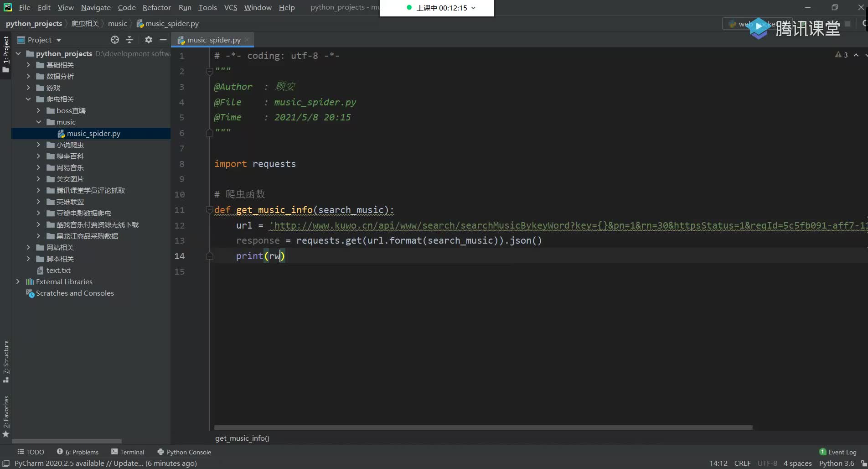Close the music_spider.py editor tab
Image resolution: width=868 pixels, height=469 pixels.
tap(247, 40)
